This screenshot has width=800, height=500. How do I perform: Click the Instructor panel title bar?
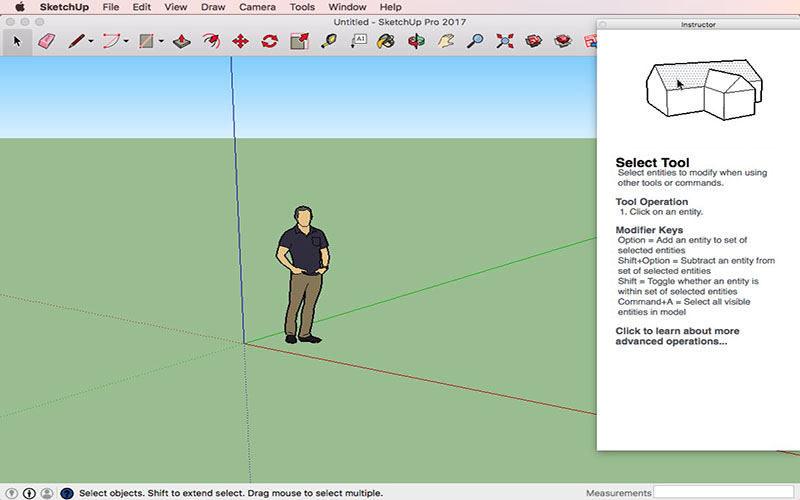tap(698, 24)
